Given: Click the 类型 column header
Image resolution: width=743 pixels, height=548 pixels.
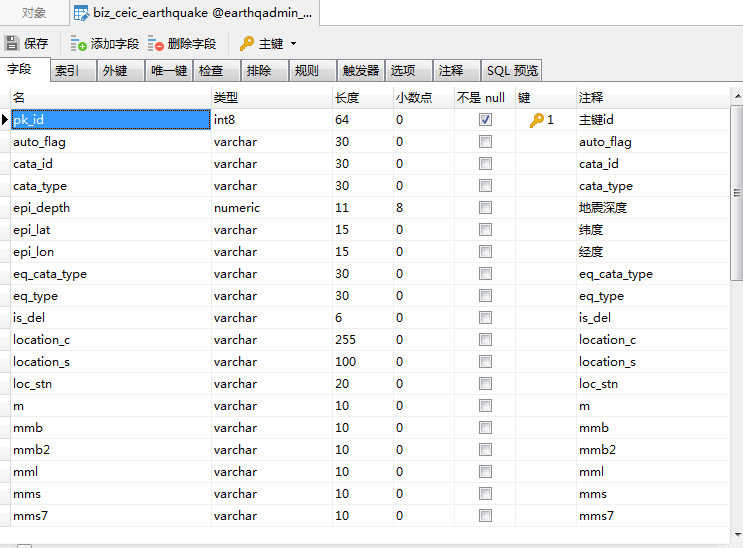Looking at the screenshot, I should [272, 98].
